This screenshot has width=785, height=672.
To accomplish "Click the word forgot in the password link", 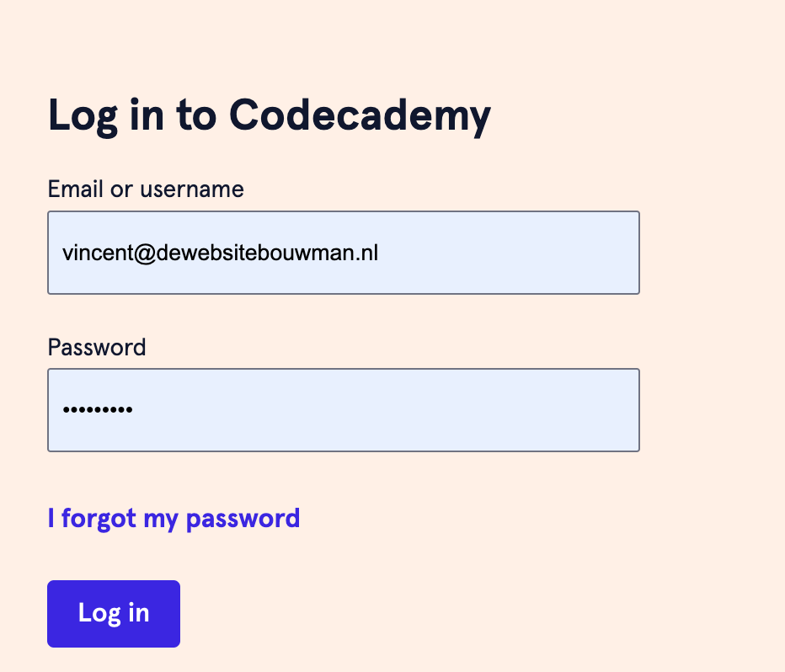I will point(99,518).
